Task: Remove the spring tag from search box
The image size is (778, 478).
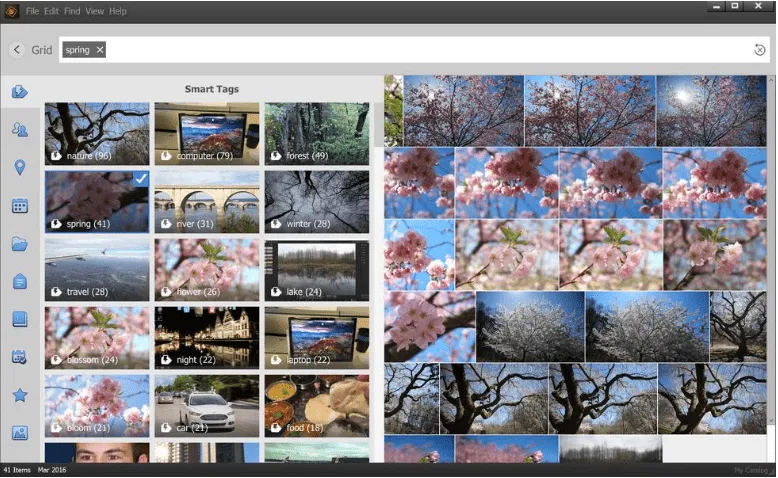Action: click(x=99, y=50)
